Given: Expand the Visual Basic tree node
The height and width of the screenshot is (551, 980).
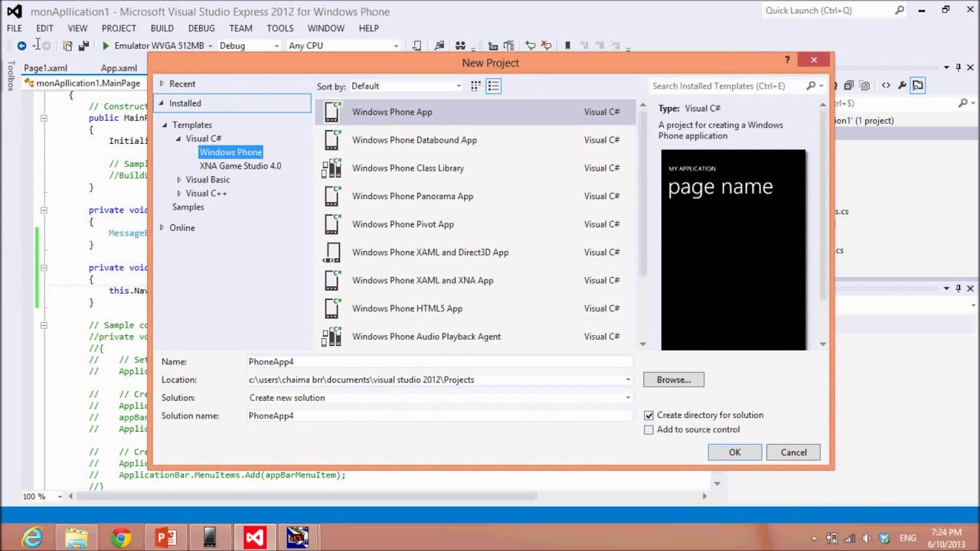Looking at the screenshot, I should pos(179,180).
